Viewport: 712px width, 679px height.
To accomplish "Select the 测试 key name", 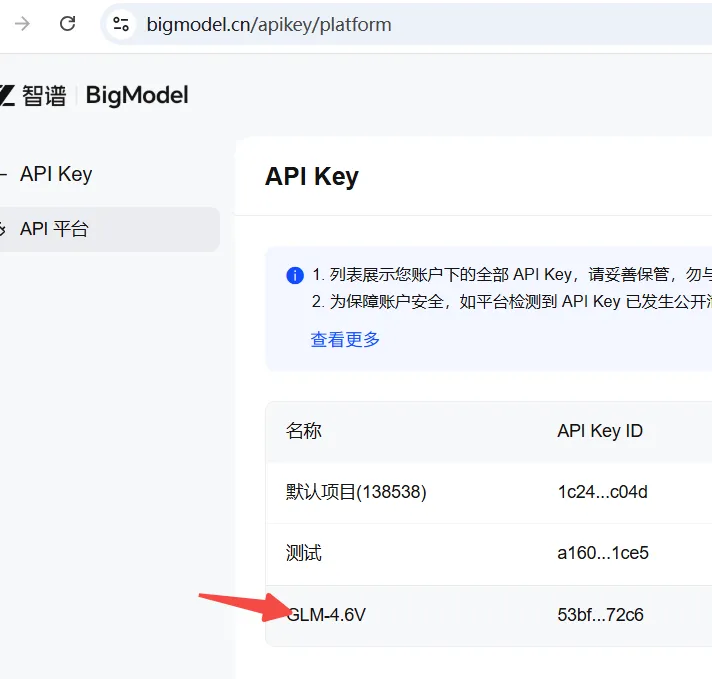I will pyautogui.click(x=304, y=553).
